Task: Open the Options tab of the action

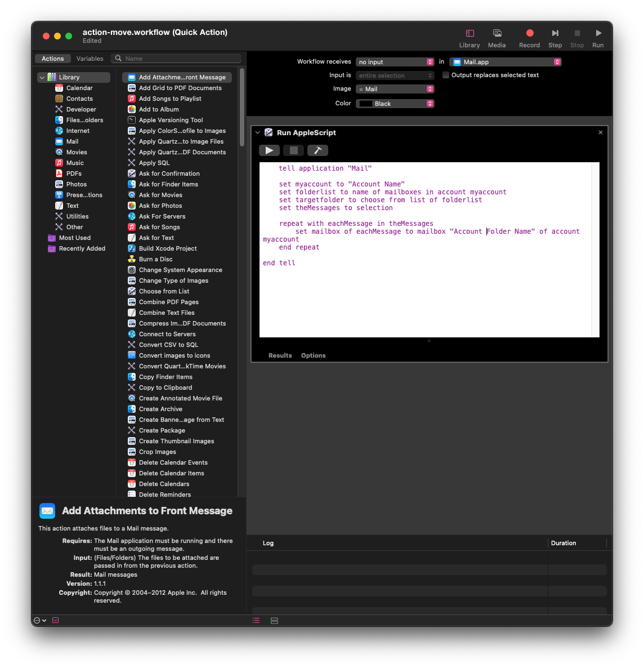Action: [313, 355]
